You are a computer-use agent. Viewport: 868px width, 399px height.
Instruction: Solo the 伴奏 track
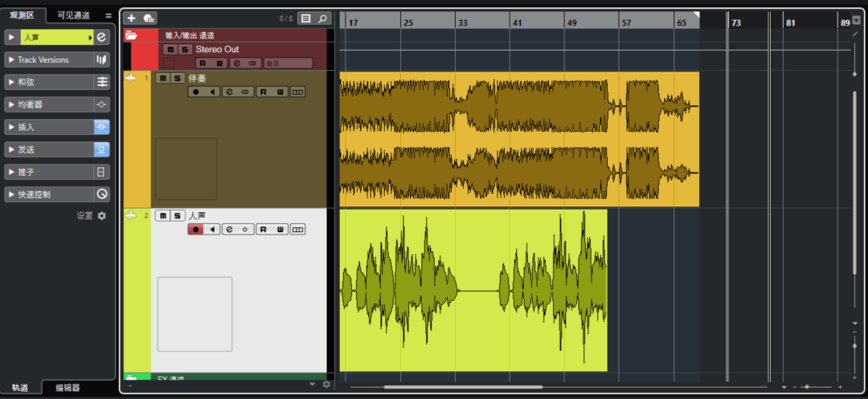177,78
